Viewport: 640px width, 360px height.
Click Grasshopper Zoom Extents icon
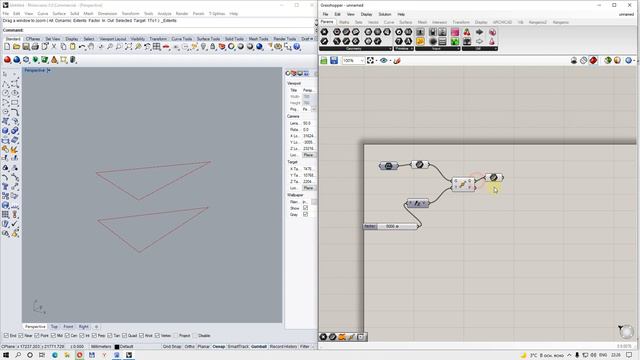370,60
